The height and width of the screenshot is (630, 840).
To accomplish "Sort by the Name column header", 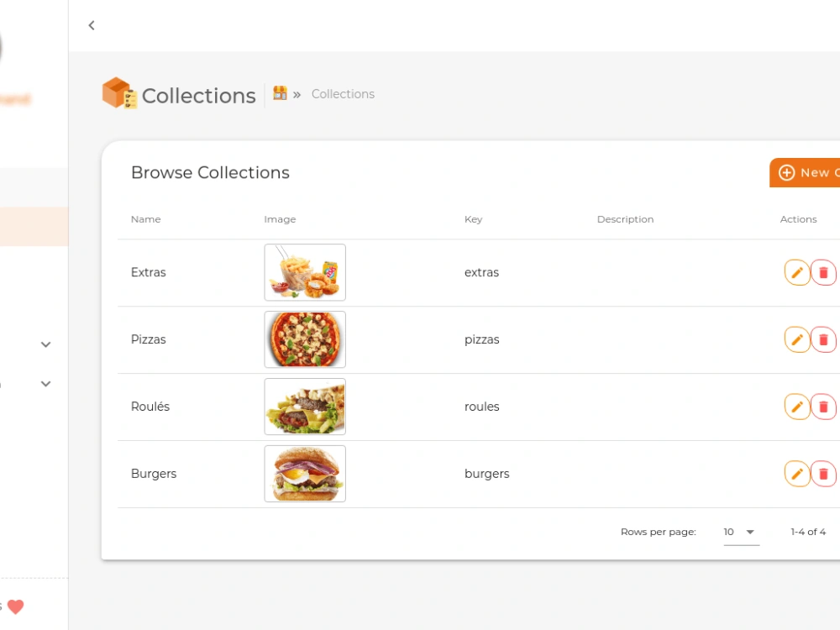I will pos(145,219).
